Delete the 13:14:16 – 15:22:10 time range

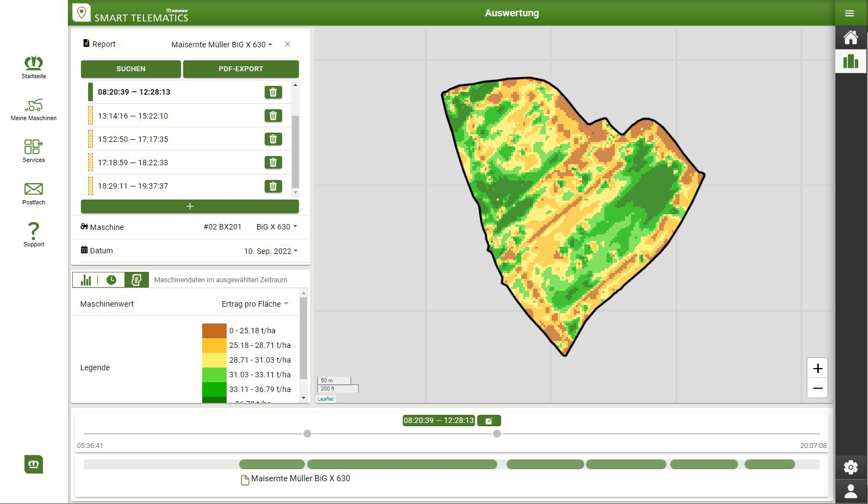point(273,116)
